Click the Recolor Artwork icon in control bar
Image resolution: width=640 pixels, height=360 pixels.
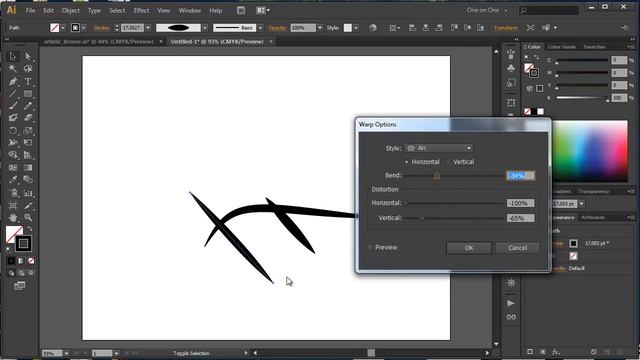pos(373,28)
